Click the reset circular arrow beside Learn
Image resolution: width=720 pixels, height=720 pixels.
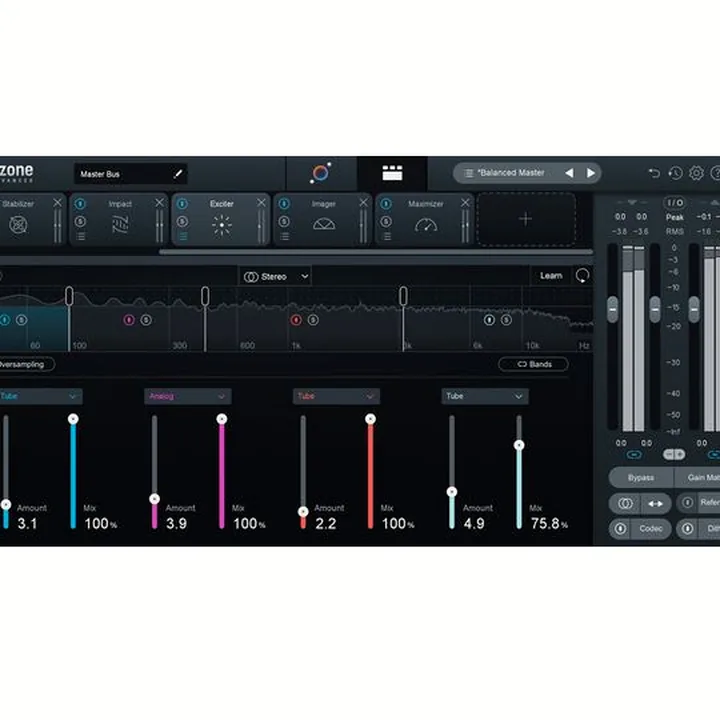click(x=582, y=276)
